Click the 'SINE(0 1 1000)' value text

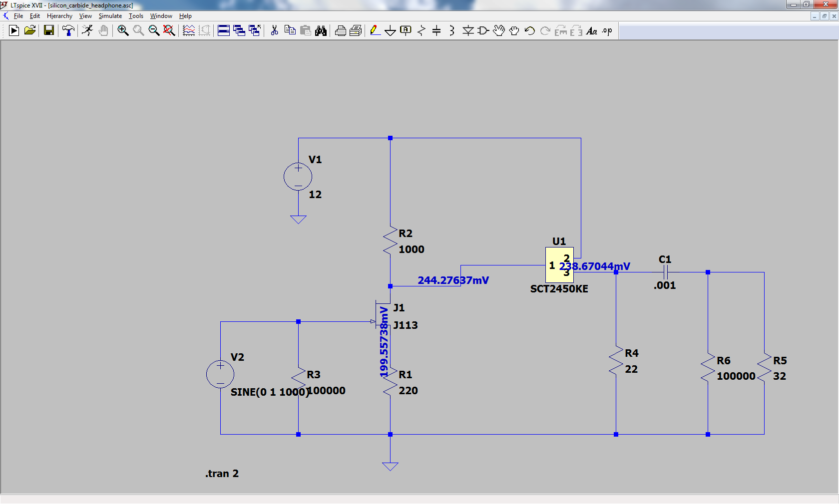(270, 392)
